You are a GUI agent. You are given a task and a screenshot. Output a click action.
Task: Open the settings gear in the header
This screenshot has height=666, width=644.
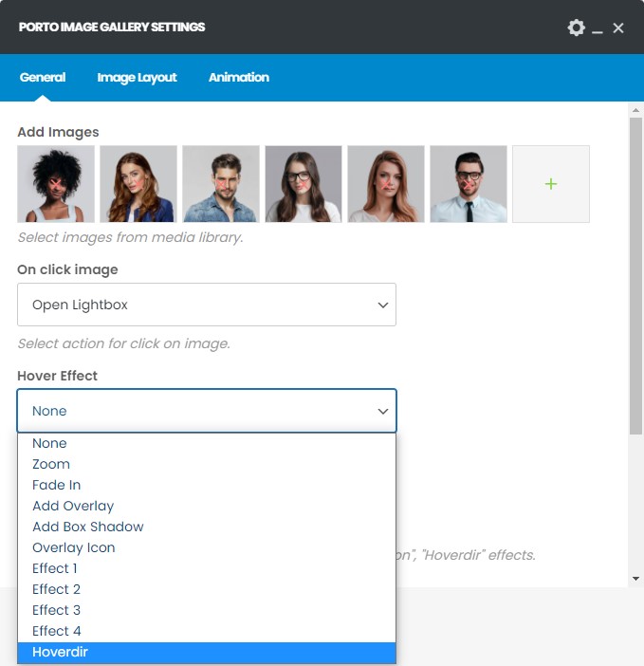(576, 28)
